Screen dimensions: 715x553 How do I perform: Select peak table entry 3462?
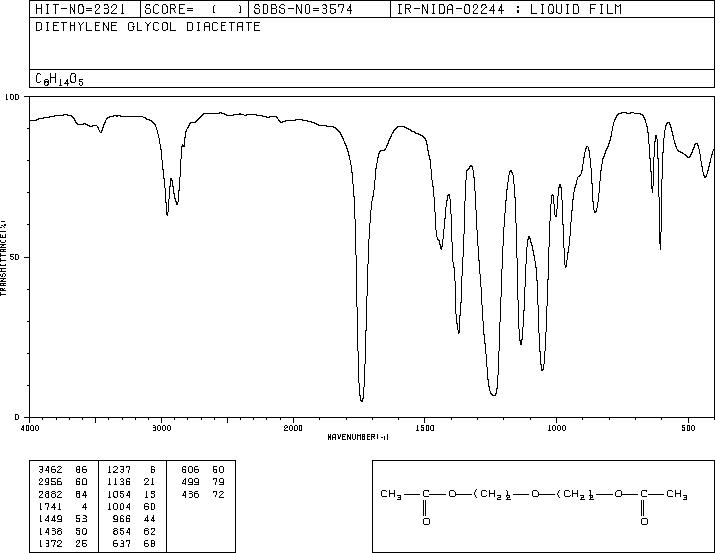pyautogui.click(x=50, y=470)
